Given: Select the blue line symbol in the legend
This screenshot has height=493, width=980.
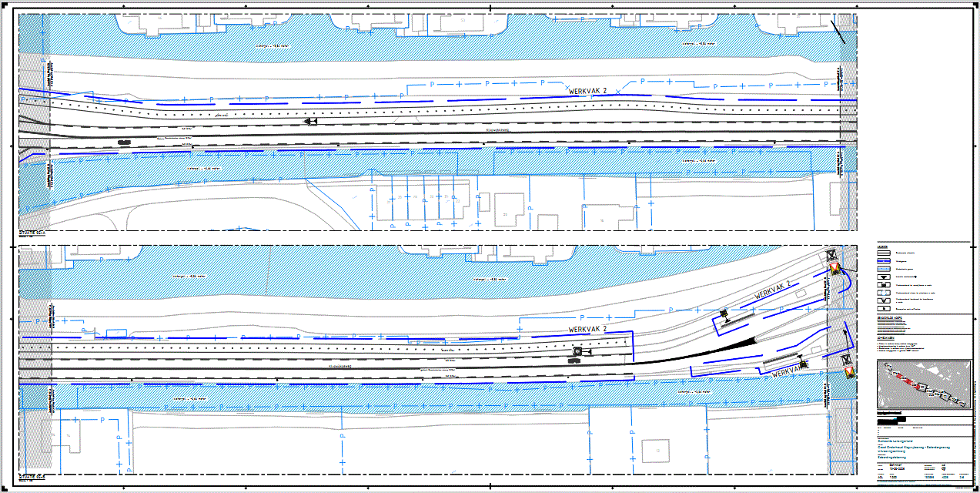Looking at the screenshot, I should click(x=885, y=261).
